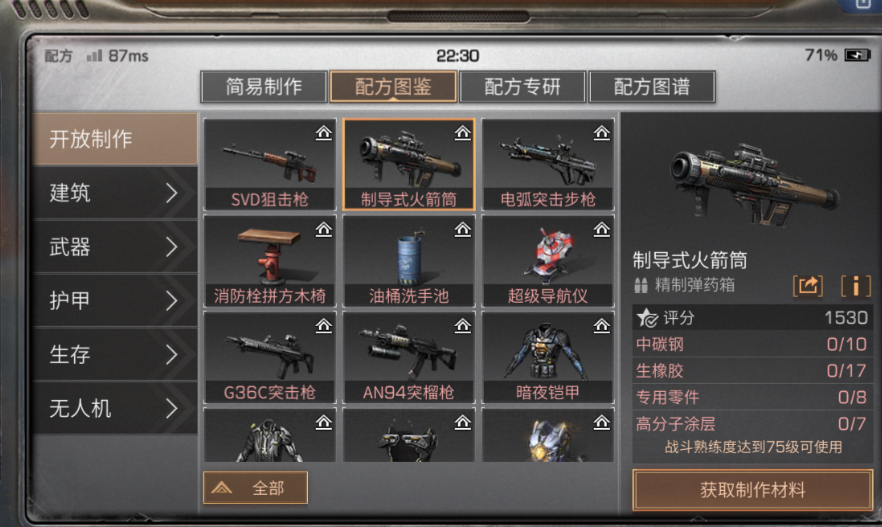Tap the house icon on 油桶洗手池 tile
The image size is (882, 527).
(x=462, y=229)
